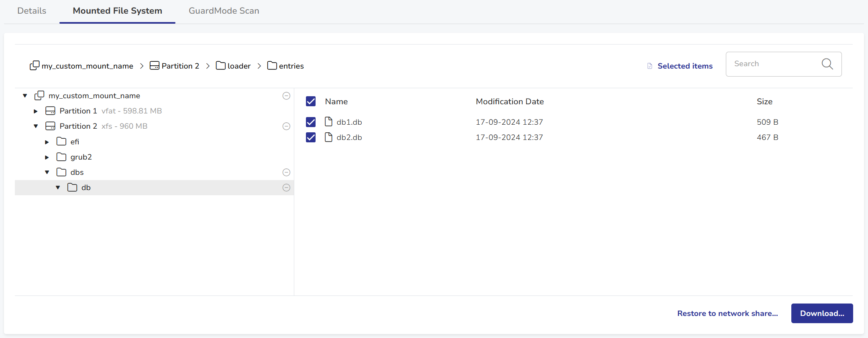The image size is (868, 338).
Task: Uncheck the db1.db checkbox
Action: (311, 122)
